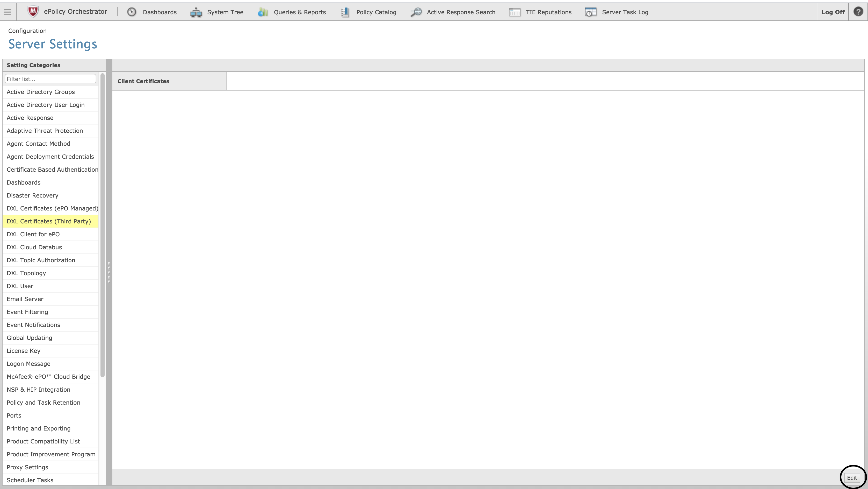Open the hamburger main menu icon
The width and height of the screenshot is (868, 489).
click(7, 12)
